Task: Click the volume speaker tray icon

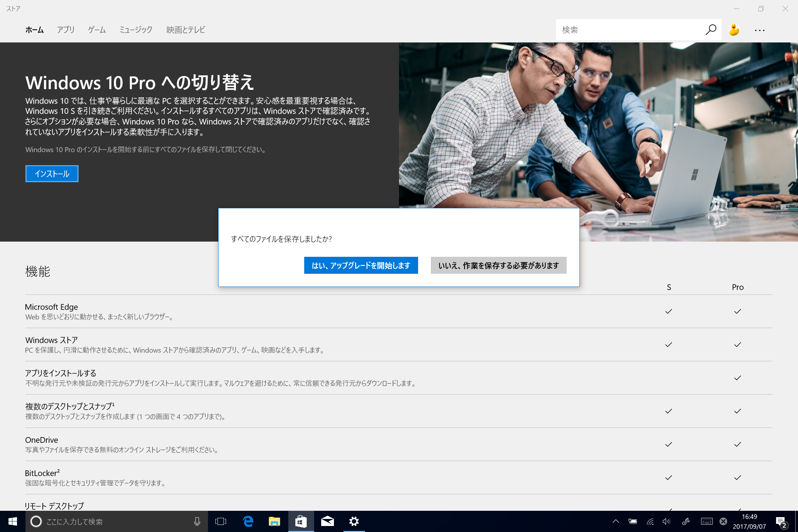Action: click(666, 521)
